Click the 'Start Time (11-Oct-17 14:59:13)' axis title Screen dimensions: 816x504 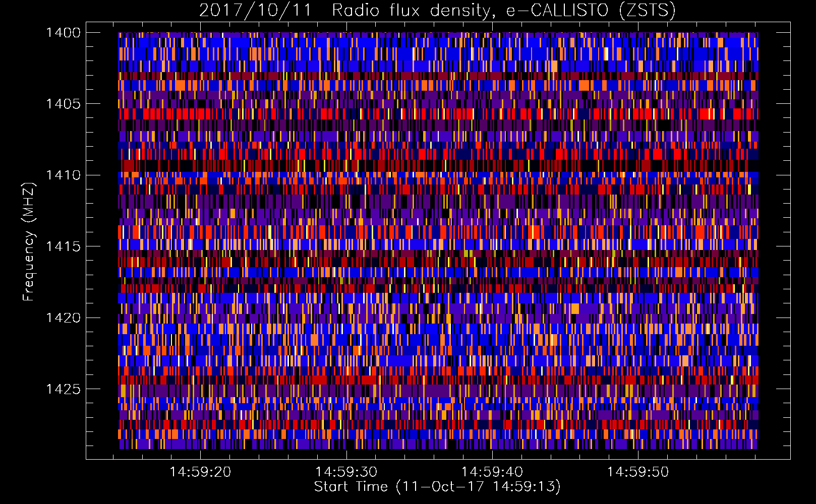437,487
